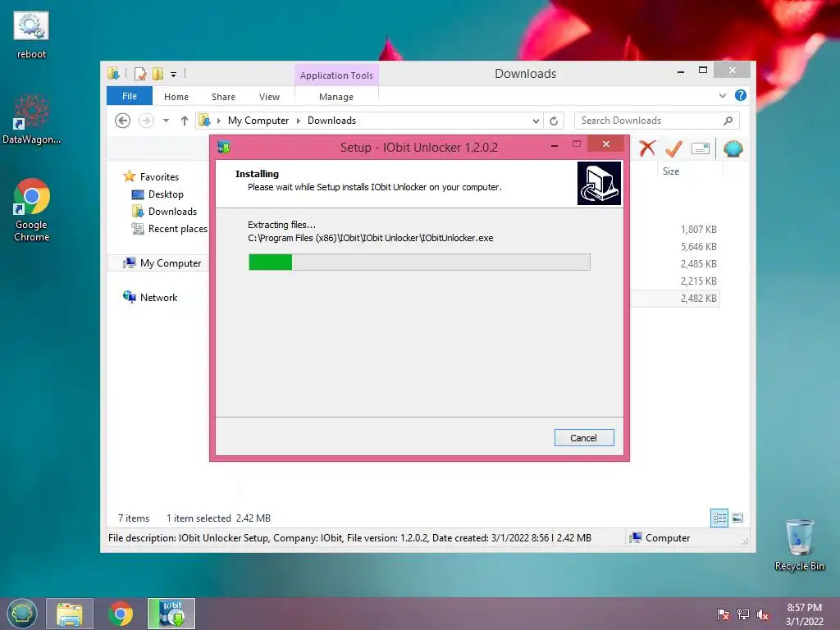840x630 pixels.
Task: Click the Computer status bar entry
Action: click(660, 538)
